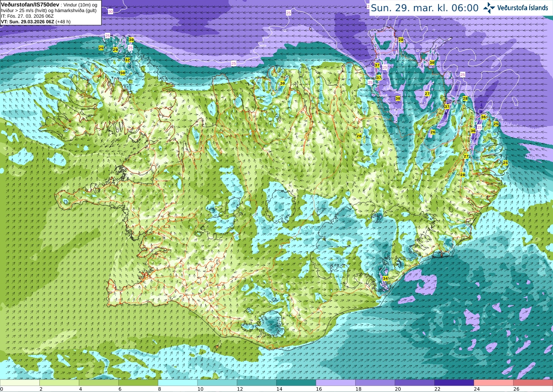Select the lavender 16–18 m/s legend swatch
Viewport: 553px width, 392px height.
pyautogui.click(x=336, y=383)
